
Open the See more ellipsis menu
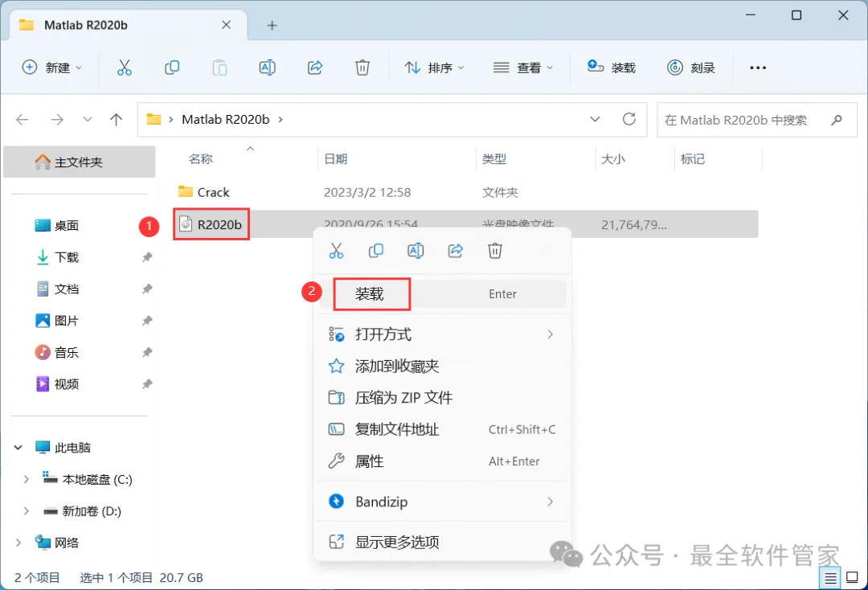[x=758, y=68]
